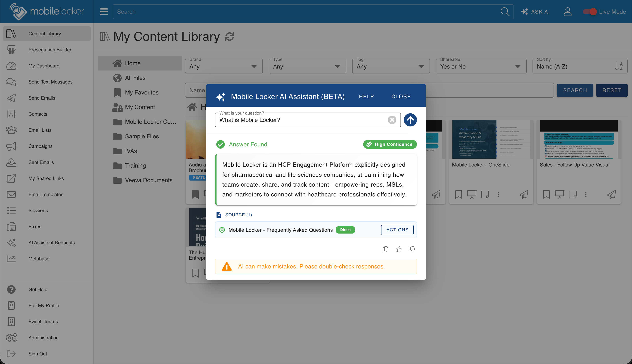
Task: Give the AI answer a thumbs down
Action: 412,249
